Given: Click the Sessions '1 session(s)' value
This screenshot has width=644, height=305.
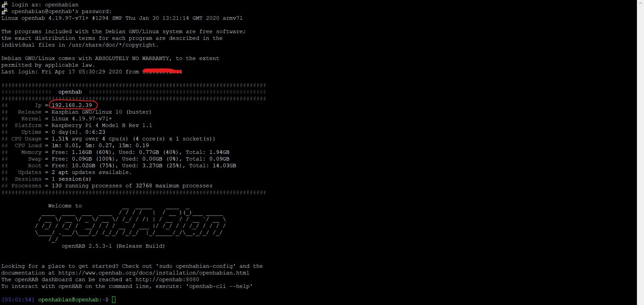Looking at the screenshot, I should pos(71,179).
